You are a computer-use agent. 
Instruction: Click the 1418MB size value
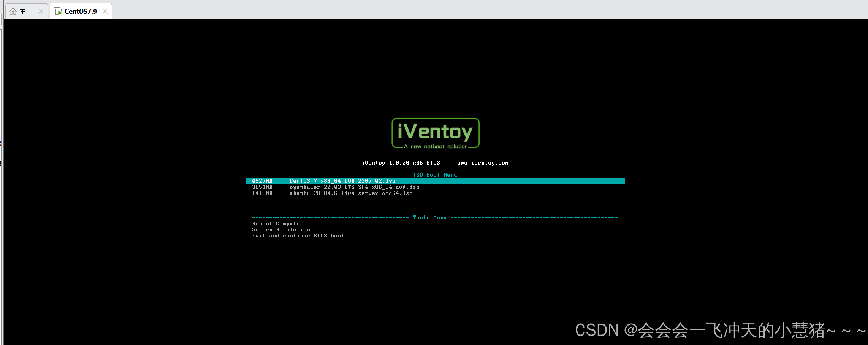pyautogui.click(x=262, y=193)
